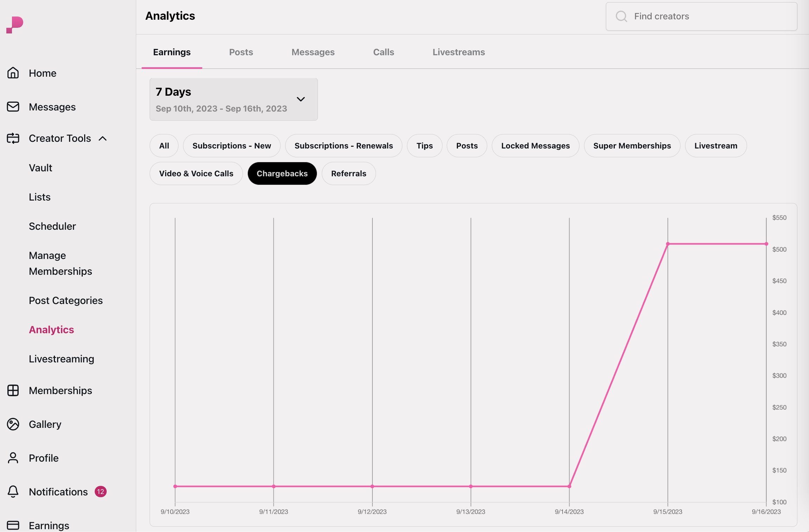809x532 pixels.
Task: Click the Notifications bell icon
Action: click(13, 492)
